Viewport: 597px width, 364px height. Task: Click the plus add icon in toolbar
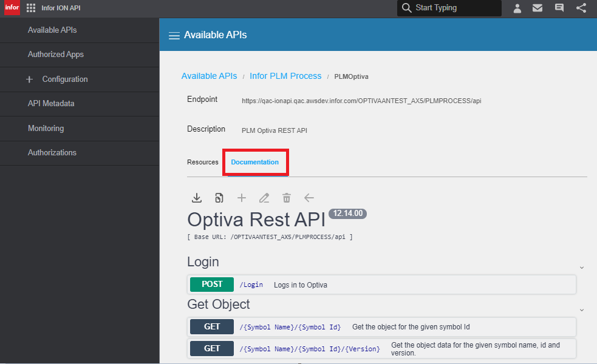point(241,198)
